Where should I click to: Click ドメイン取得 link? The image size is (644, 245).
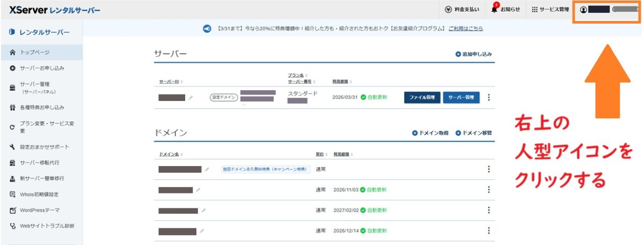[430, 133]
